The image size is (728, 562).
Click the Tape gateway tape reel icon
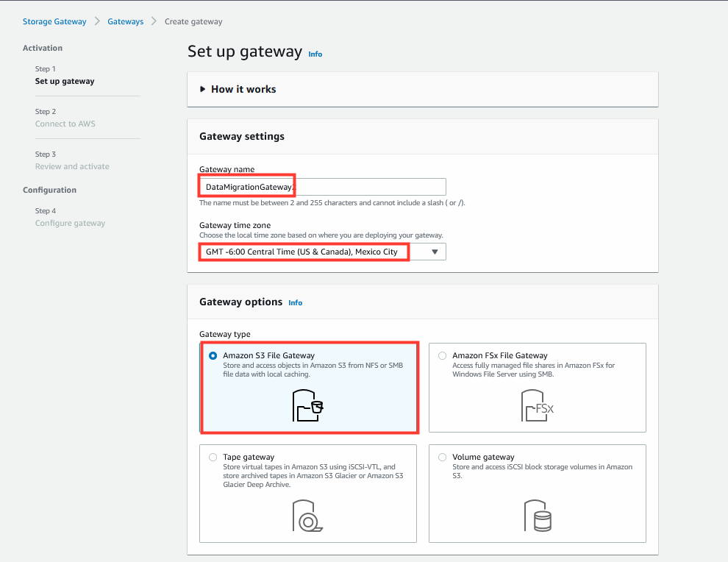click(x=307, y=516)
